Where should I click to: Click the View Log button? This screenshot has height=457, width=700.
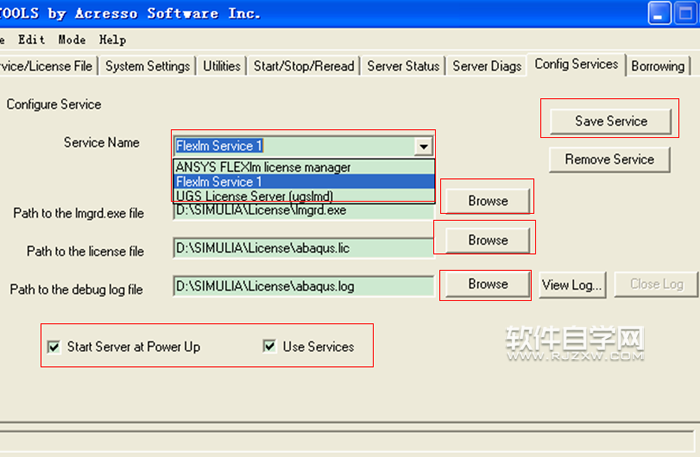(x=572, y=285)
